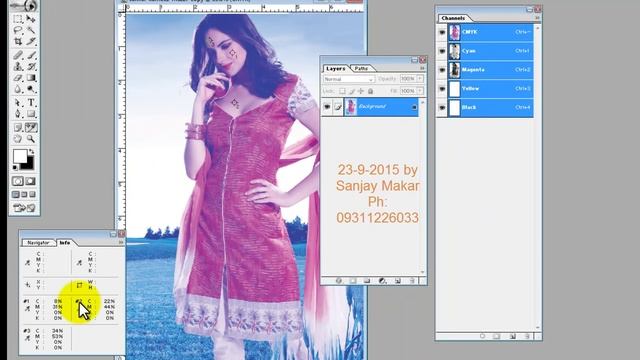Select the Clone Stamp tool
The height and width of the screenshot is (360, 640).
(x=18, y=66)
